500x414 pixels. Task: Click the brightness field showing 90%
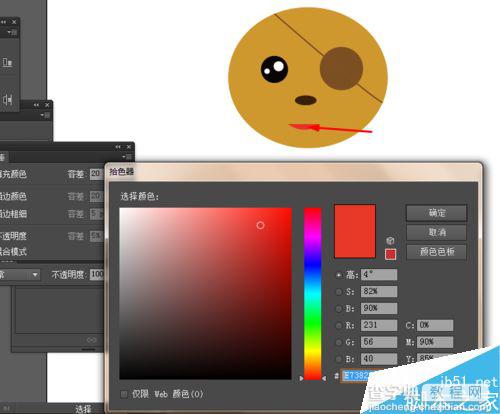379,308
